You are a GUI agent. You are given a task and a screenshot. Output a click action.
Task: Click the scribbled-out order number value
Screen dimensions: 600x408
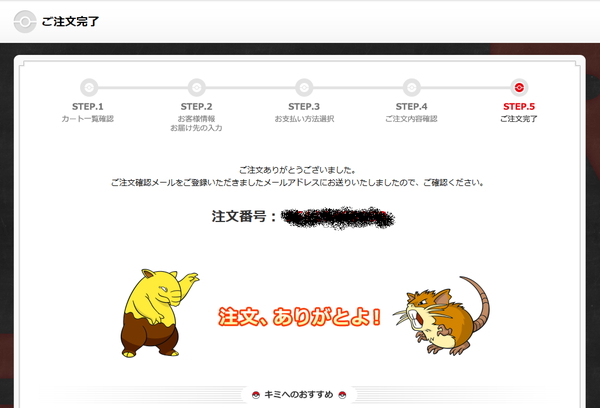338,218
